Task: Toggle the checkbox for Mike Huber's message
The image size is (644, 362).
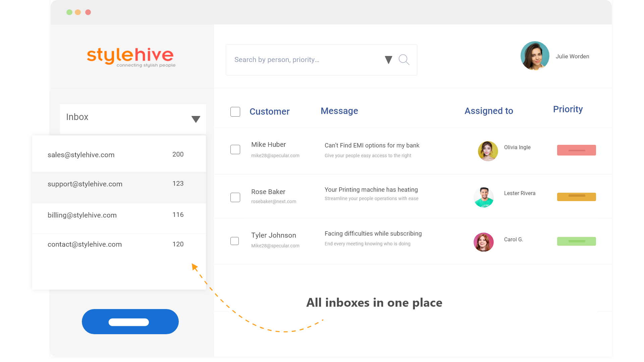Action: click(x=234, y=149)
